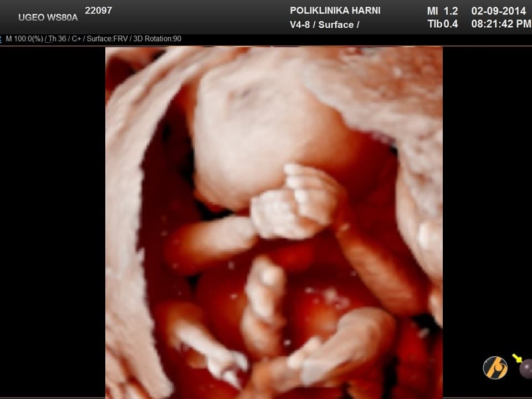This screenshot has height=399, width=532.
Task: Click the 'M 100:0(%)' mix parameter
Action: pyautogui.click(x=24, y=39)
